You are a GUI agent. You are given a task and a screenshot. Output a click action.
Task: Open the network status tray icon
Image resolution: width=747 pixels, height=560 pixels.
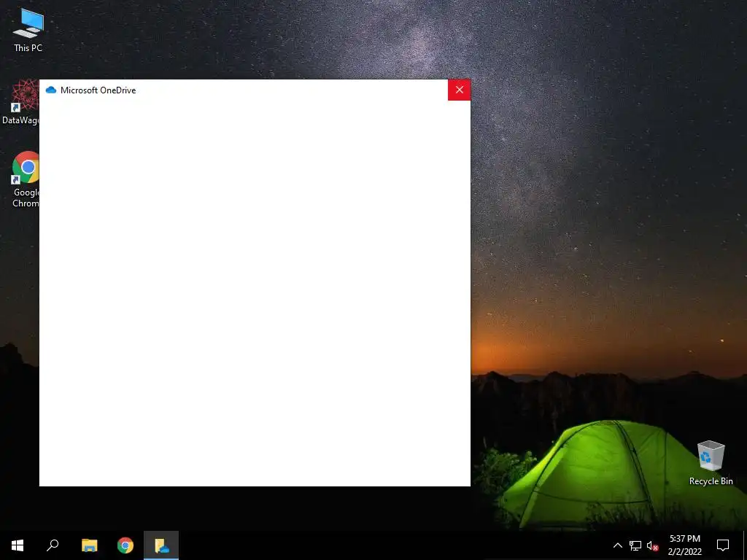coord(635,545)
